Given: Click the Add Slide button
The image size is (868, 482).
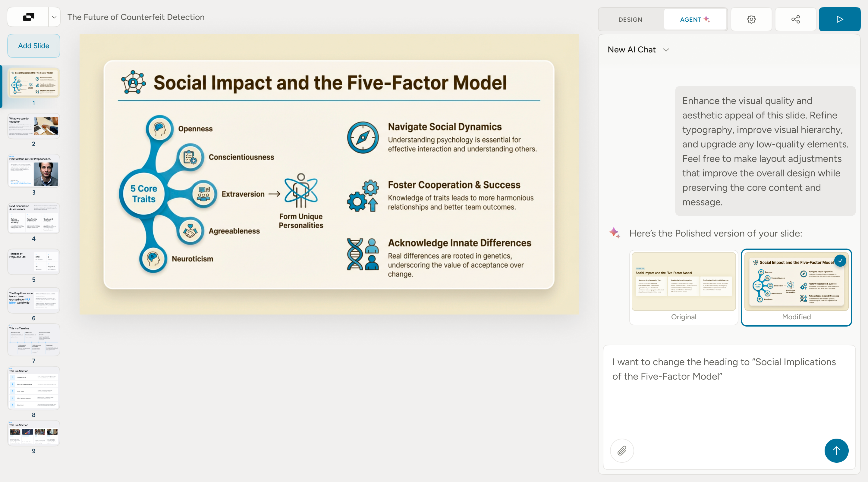Looking at the screenshot, I should 34,46.
